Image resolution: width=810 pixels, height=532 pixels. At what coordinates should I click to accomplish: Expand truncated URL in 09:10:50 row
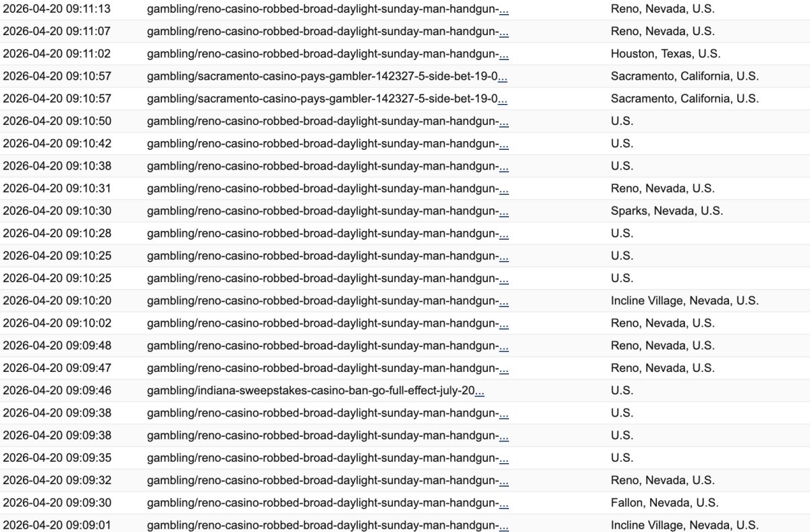pyautogui.click(x=504, y=122)
